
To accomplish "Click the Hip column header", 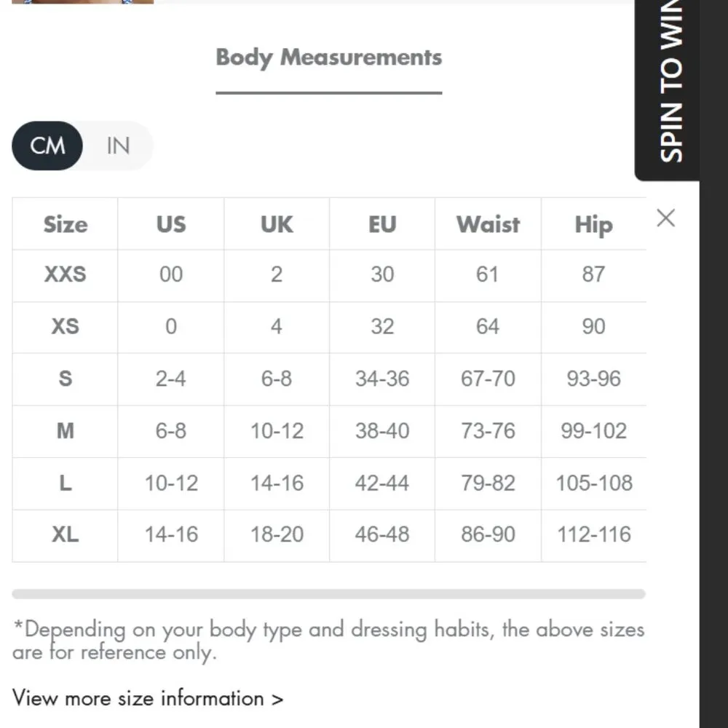I will tap(593, 224).
